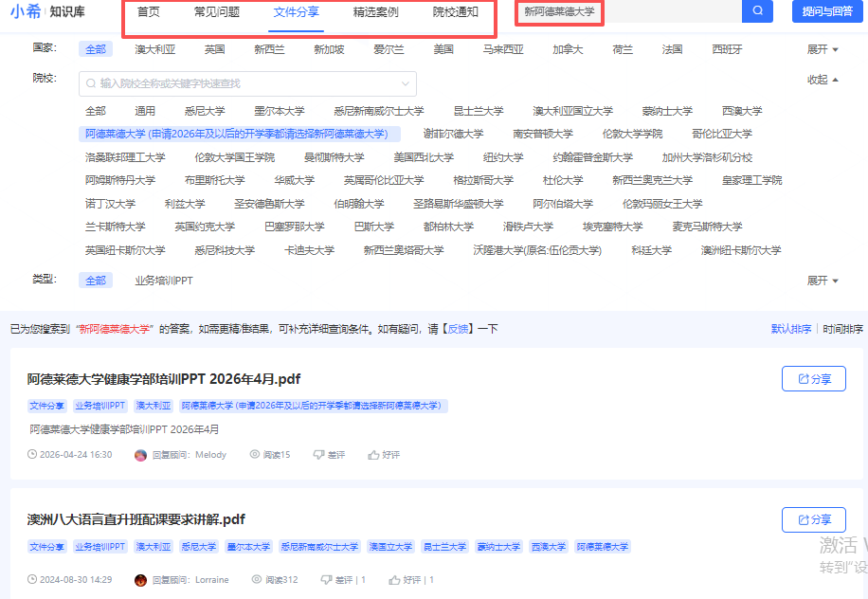This screenshot has width=868, height=599.
Task: Filter country by 英国
Action: coord(215,49)
